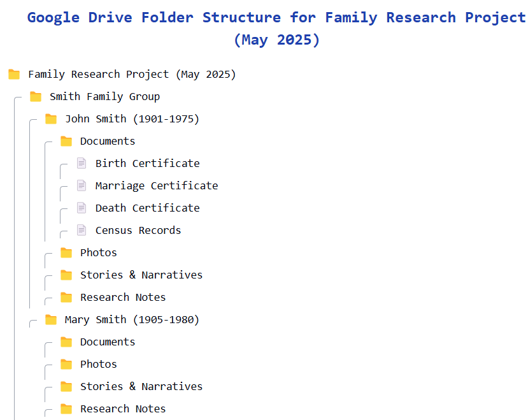
Task: Click the Documents folder icon under John Smith
Action: pyautogui.click(x=66, y=141)
